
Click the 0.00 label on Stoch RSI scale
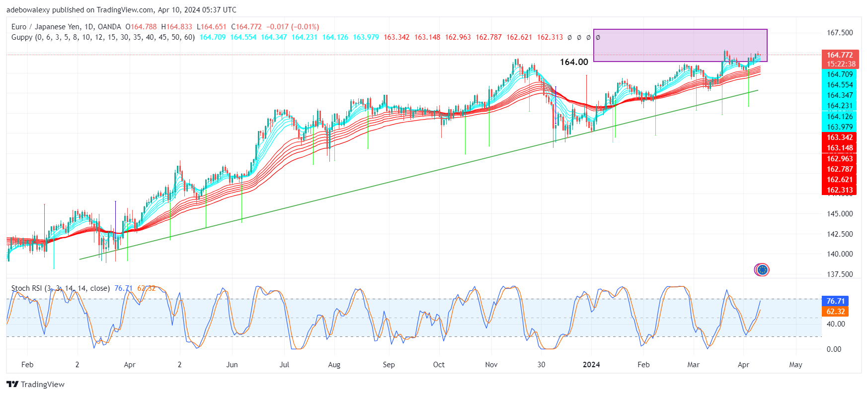(x=834, y=349)
